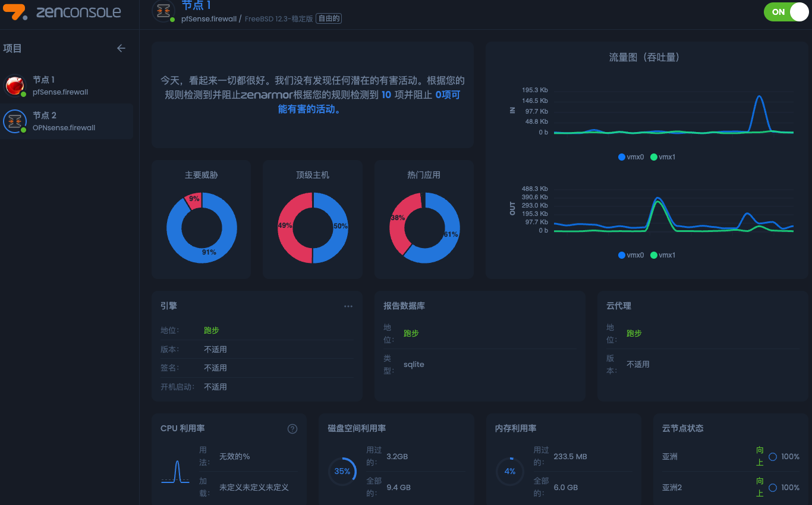This screenshot has width=812, height=505.
Task: Click the OPNsense node icon in sidebar
Action: click(15, 121)
